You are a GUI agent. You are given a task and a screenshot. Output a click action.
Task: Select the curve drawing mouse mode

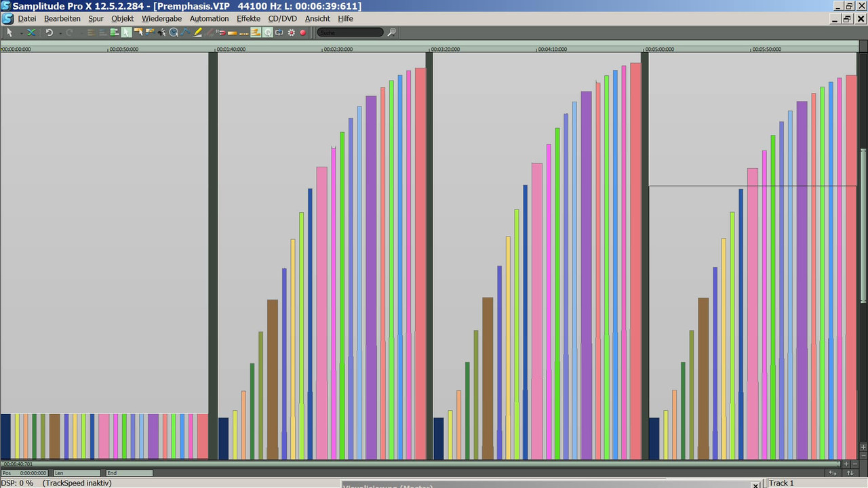click(185, 32)
